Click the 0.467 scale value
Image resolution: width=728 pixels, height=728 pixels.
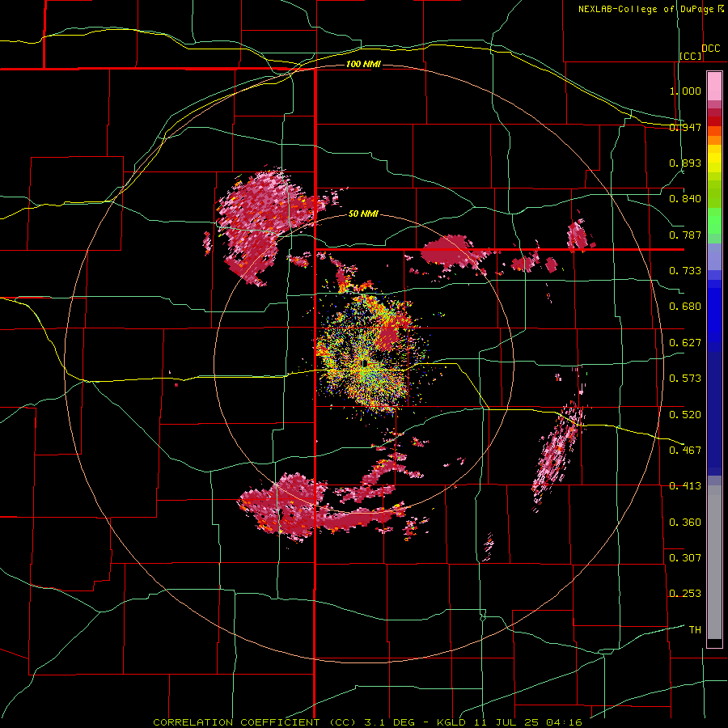(685, 450)
